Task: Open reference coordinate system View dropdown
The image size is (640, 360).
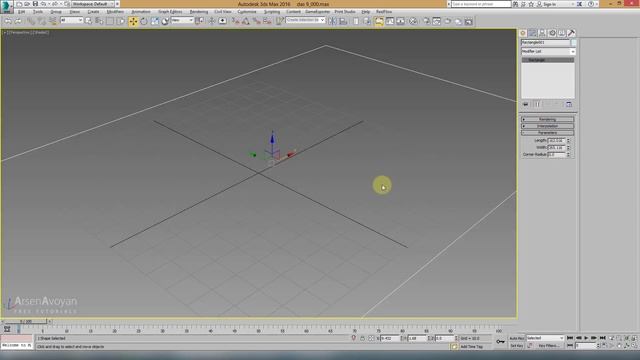Action: pos(182,20)
